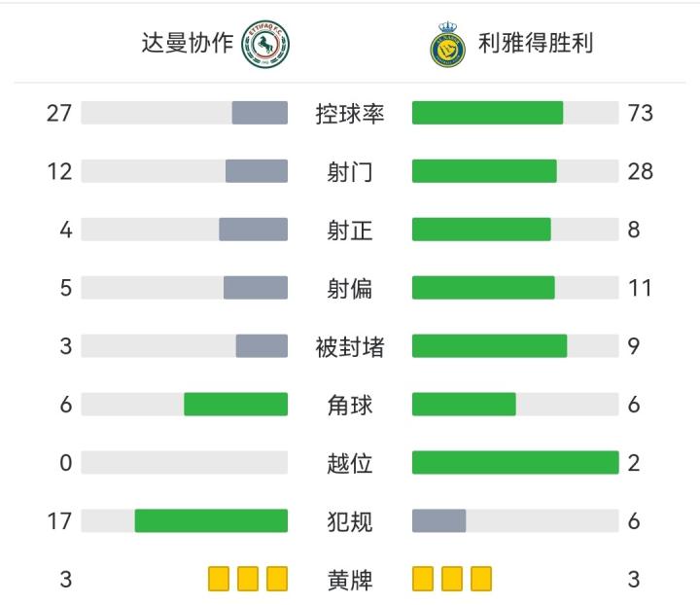
Task: Click the 被封堵 blocked shots label
Action: [350, 346]
